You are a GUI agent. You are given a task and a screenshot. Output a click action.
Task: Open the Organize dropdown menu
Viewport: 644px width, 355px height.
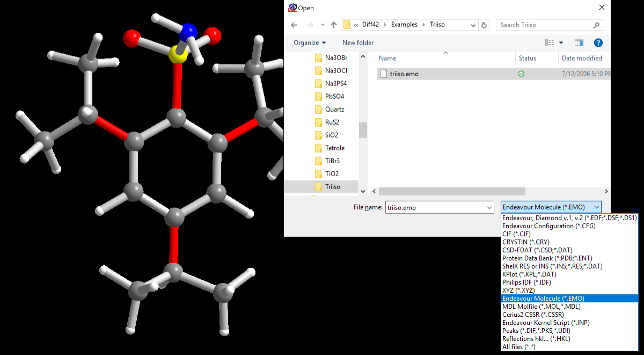click(310, 43)
